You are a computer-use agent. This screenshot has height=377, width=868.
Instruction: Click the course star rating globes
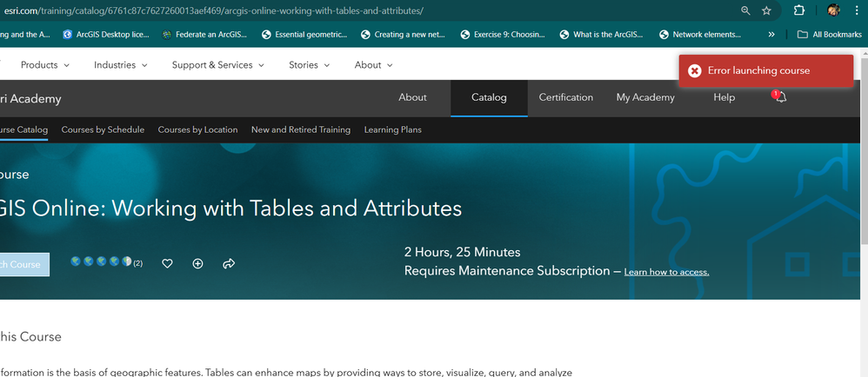point(101,261)
